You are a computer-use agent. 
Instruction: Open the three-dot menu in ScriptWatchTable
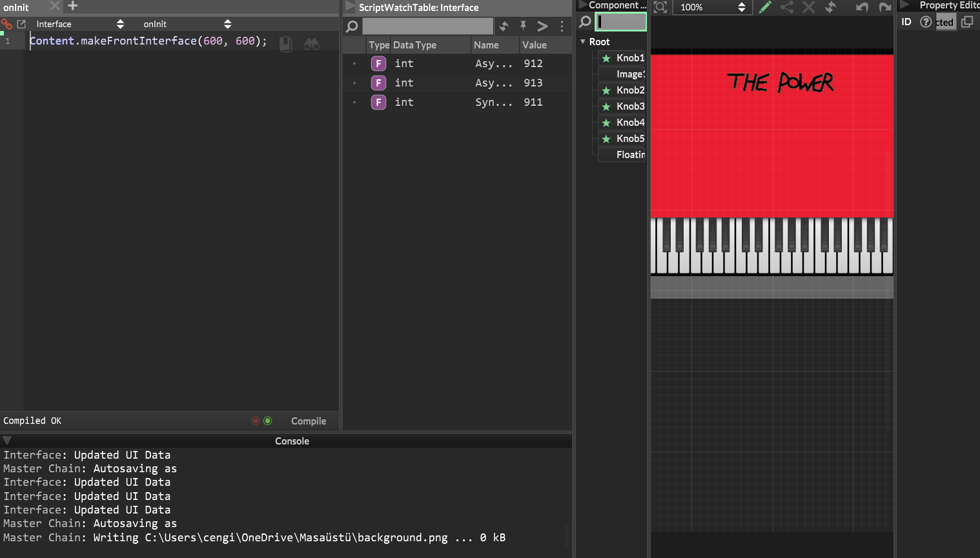562,26
